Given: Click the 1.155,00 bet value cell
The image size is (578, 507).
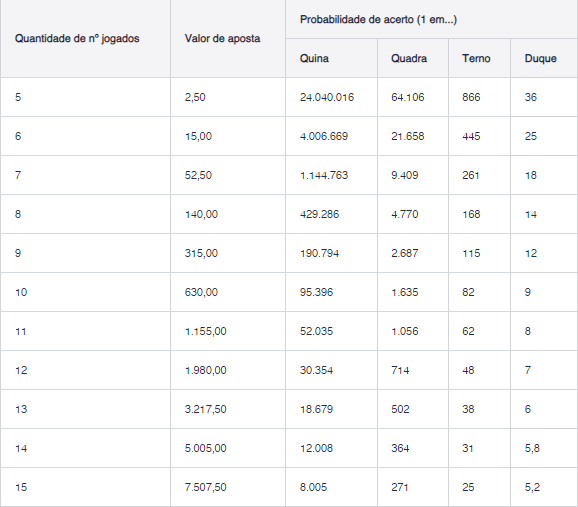Looking at the screenshot, I should click(228, 331).
